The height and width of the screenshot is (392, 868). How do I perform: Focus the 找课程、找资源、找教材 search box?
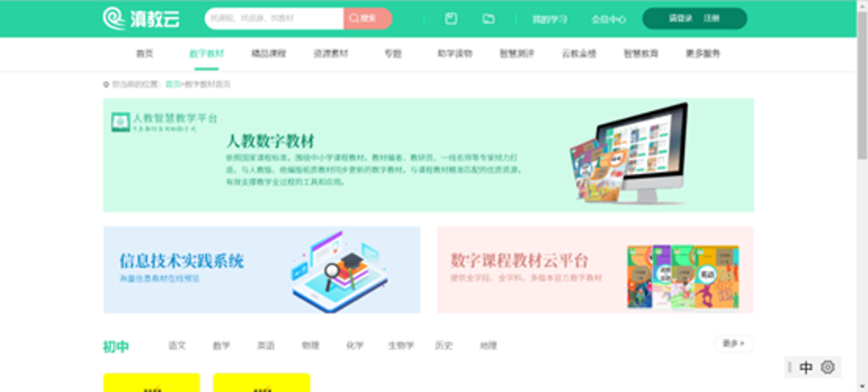[274, 19]
